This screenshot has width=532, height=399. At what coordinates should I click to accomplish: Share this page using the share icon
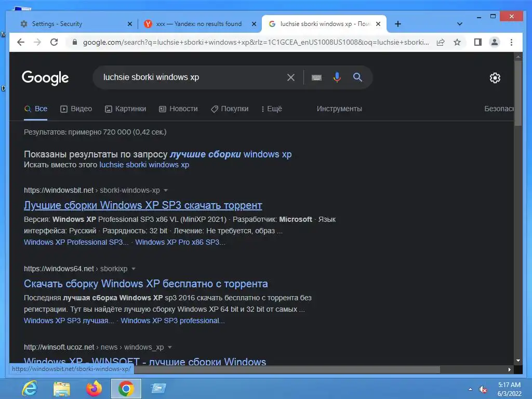tap(441, 42)
